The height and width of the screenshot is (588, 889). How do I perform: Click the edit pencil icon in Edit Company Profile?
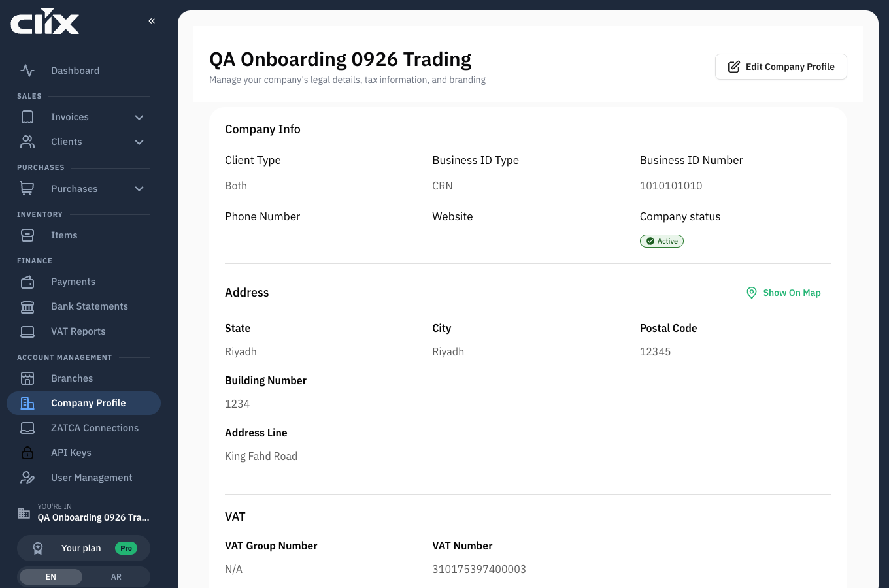tap(734, 67)
